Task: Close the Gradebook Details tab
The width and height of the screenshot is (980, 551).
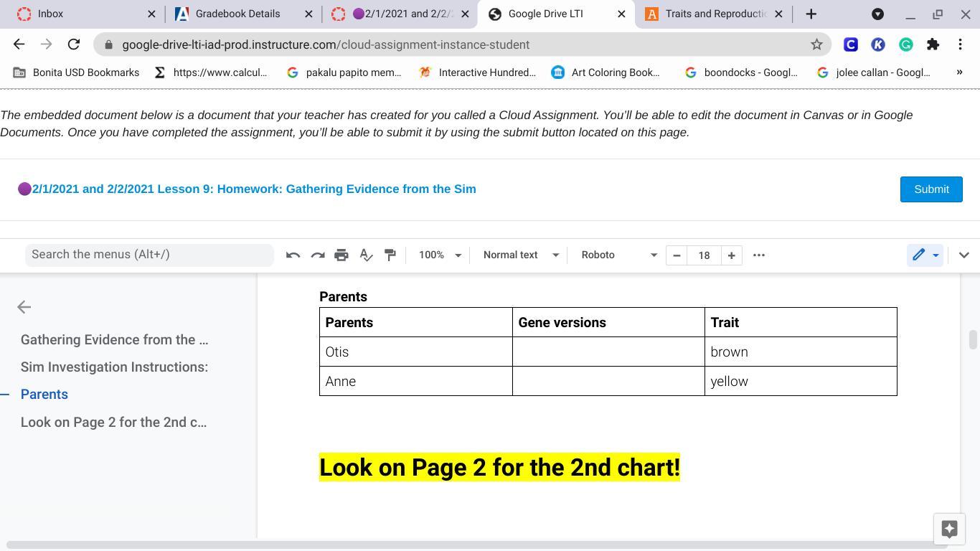Action: [308, 14]
